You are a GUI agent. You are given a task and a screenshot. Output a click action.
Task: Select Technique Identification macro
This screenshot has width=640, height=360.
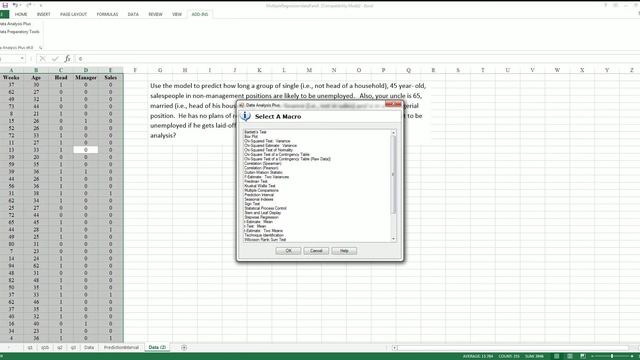pos(264,235)
